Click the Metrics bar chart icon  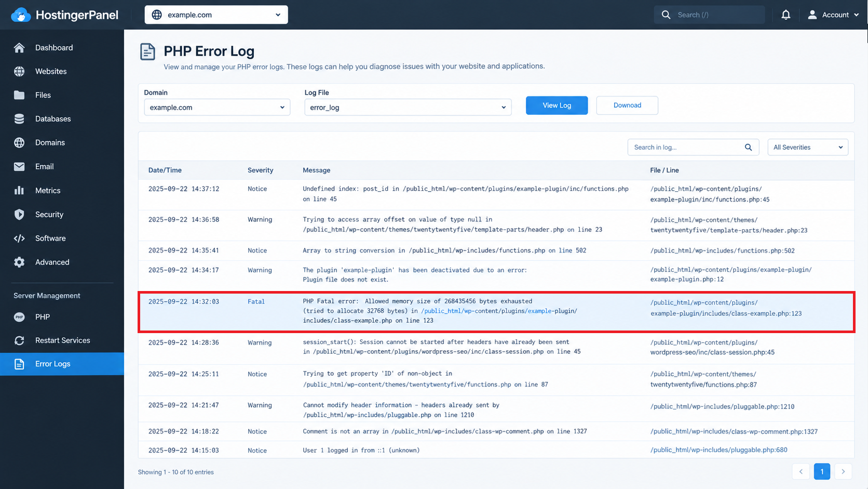[x=19, y=191]
